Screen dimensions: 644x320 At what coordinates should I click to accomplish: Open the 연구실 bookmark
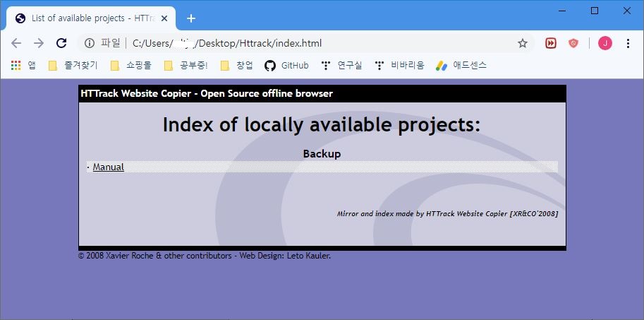click(341, 66)
